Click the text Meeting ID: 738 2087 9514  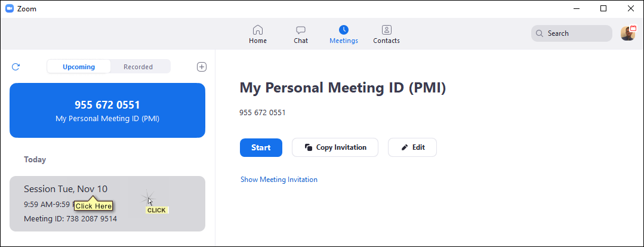point(70,219)
